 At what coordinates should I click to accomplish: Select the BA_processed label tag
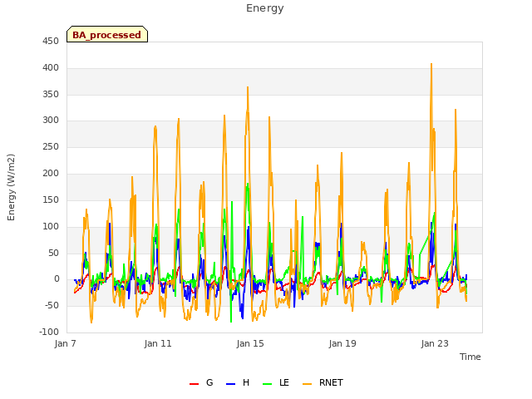coord(107,34)
